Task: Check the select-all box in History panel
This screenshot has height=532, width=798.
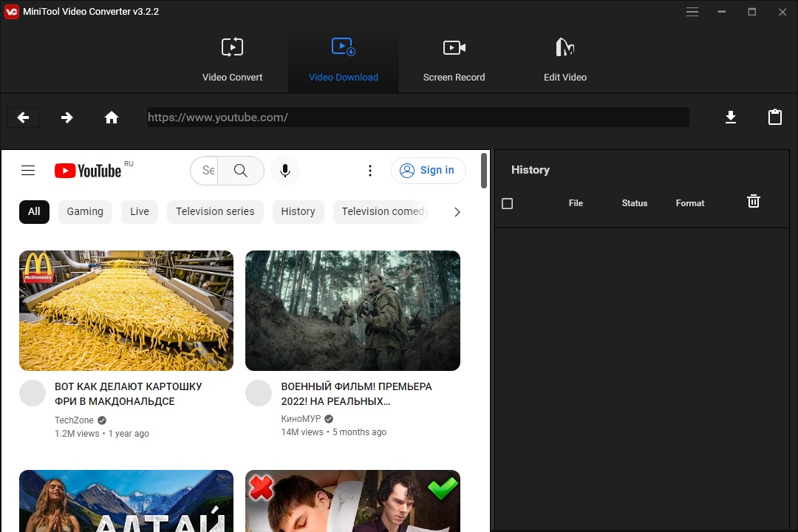Action: coord(508,203)
